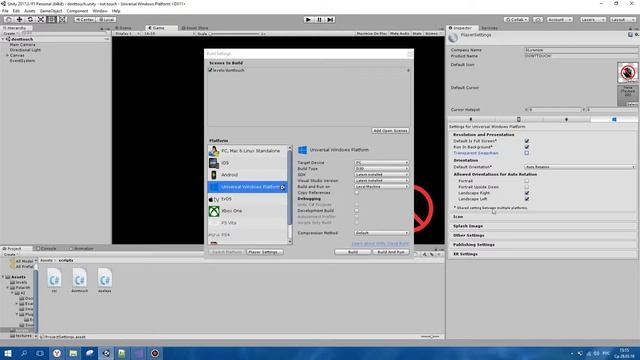Switch to the Console tab
Viewport: 640px width, 360px height.
(46, 248)
